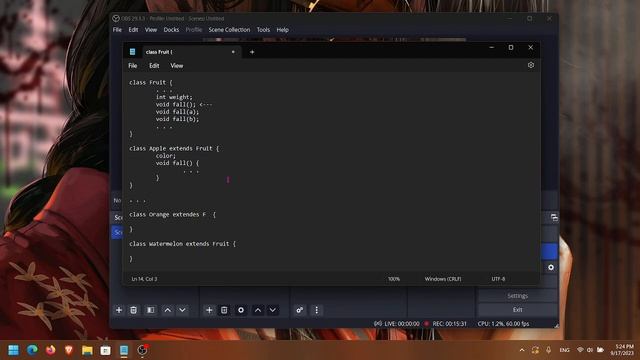Open volume tray icon

tap(590, 350)
